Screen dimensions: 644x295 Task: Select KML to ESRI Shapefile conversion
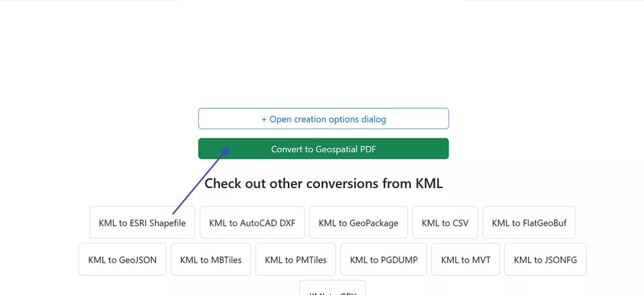point(142,222)
